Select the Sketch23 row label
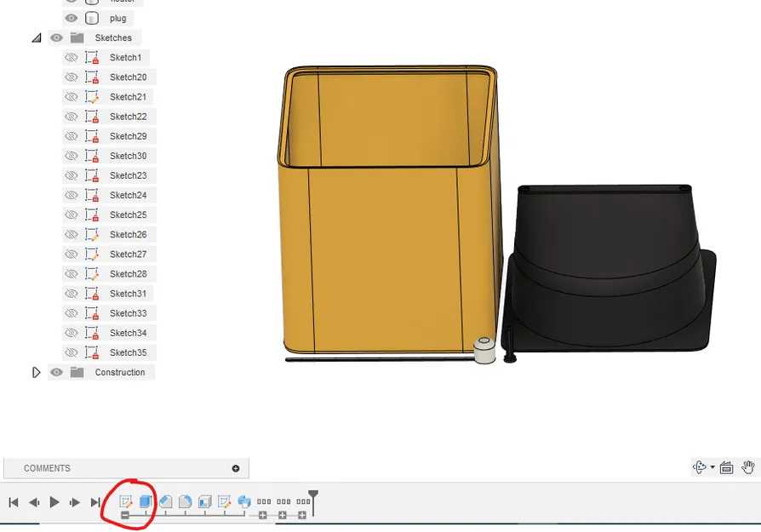This screenshot has height=532, width=761. (x=129, y=175)
